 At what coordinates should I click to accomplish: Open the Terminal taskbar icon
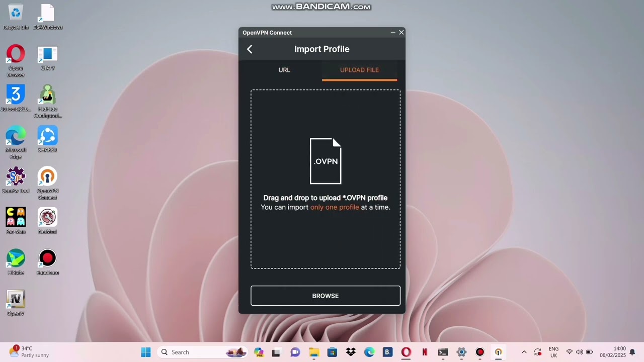443,352
